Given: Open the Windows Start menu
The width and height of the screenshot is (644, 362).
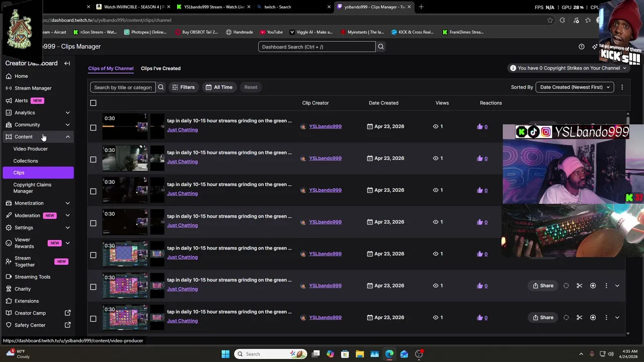Looking at the screenshot, I should (x=225, y=354).
